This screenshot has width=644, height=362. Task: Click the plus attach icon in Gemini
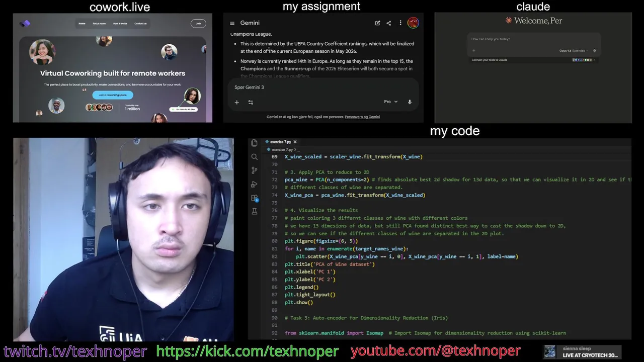tap(236, 102)
